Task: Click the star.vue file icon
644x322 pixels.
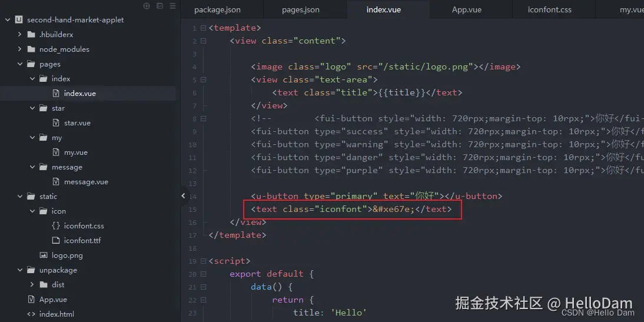Action: pyautogui.click(x=56, y=123)
